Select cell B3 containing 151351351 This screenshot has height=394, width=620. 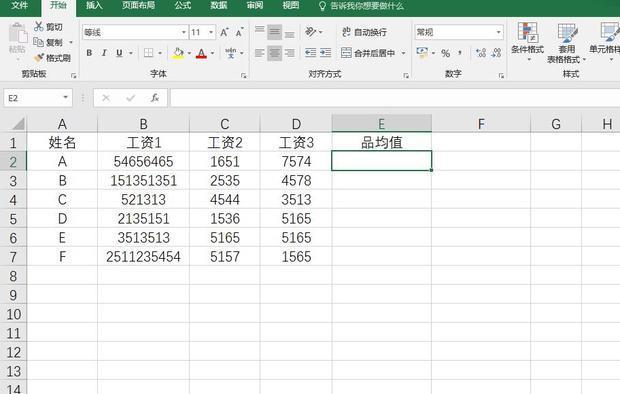pyautogui.click(x=144, y=180)
